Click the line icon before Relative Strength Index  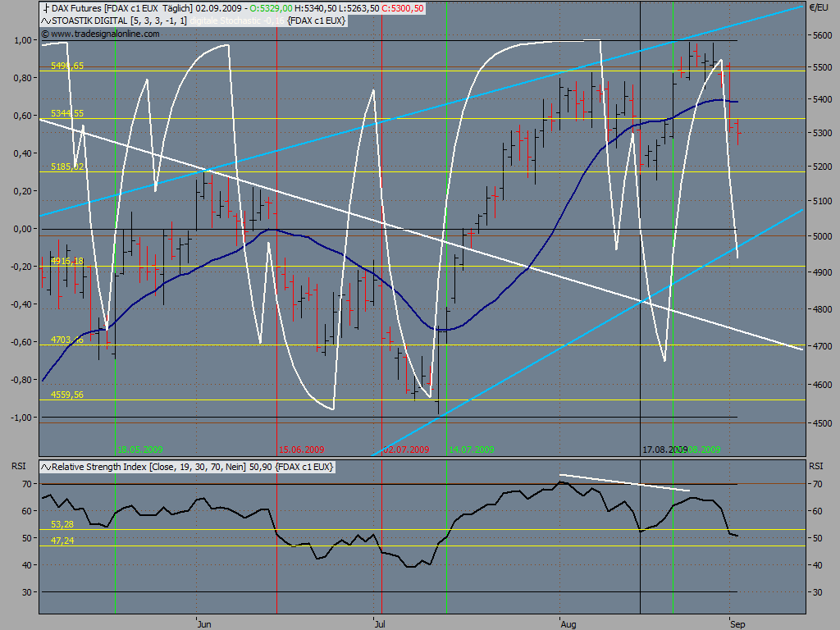[x=46, y=467]
